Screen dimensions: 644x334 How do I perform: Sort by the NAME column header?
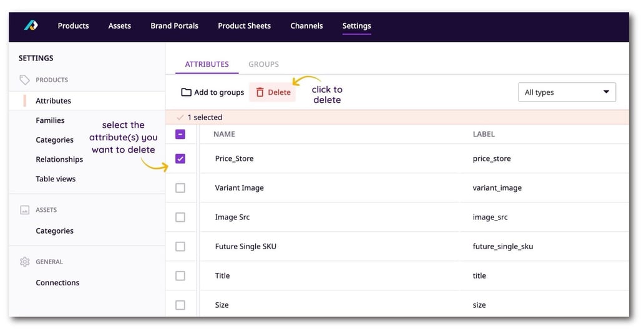tap(224, 134)
